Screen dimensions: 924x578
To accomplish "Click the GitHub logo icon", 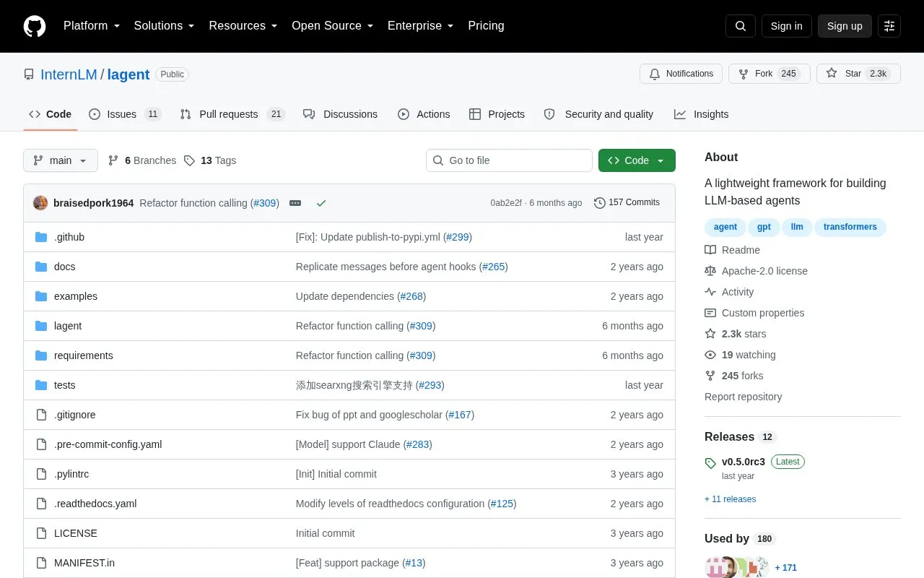I will click(35, 26).
